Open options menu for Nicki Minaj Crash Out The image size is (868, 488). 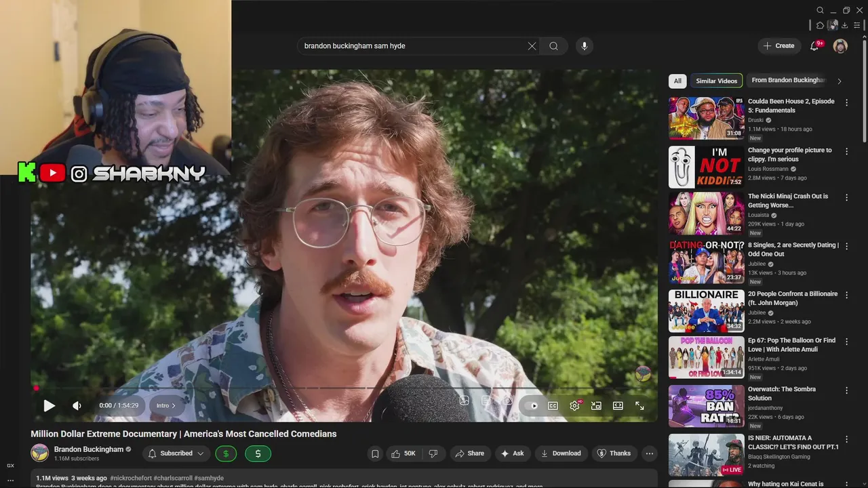[846, 197]
